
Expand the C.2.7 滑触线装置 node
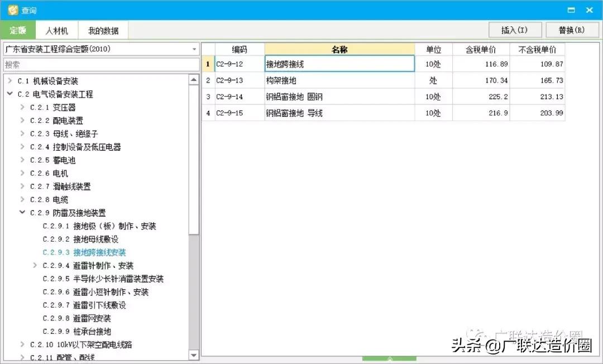point(22,186)
